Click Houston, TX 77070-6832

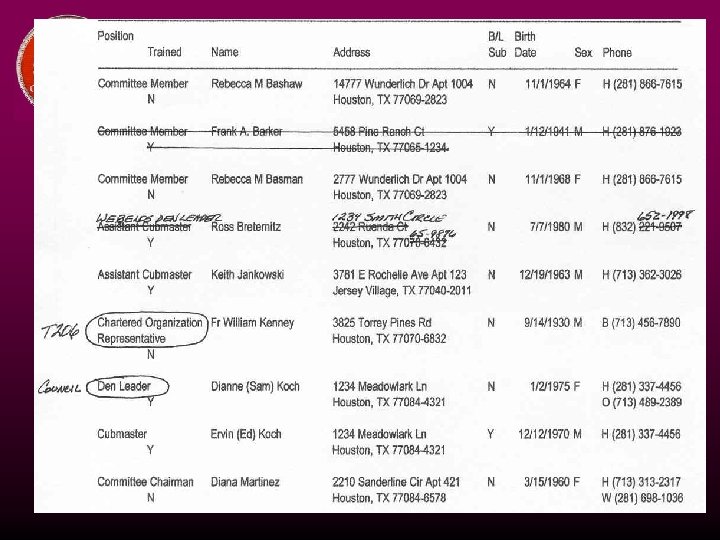click(x=389, y=339)
